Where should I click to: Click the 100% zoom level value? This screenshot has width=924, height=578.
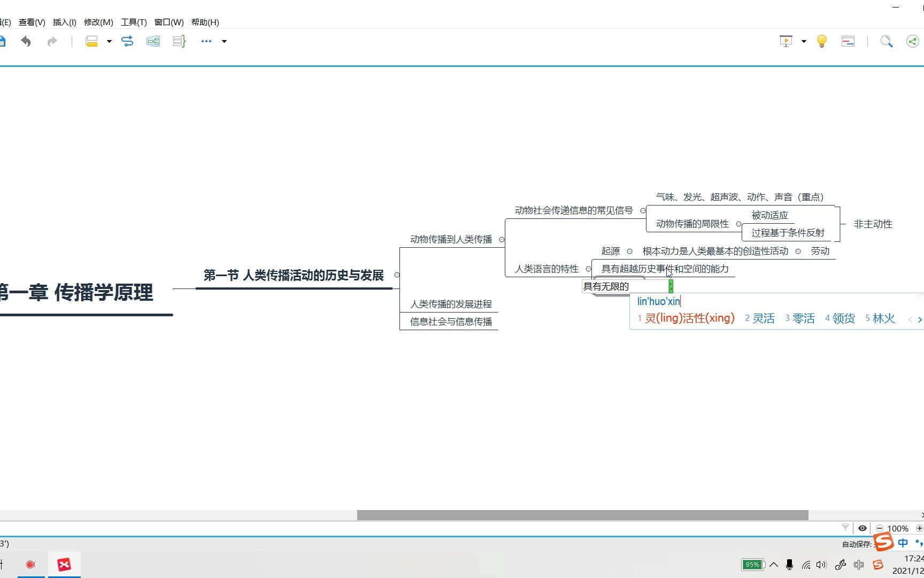898,528
